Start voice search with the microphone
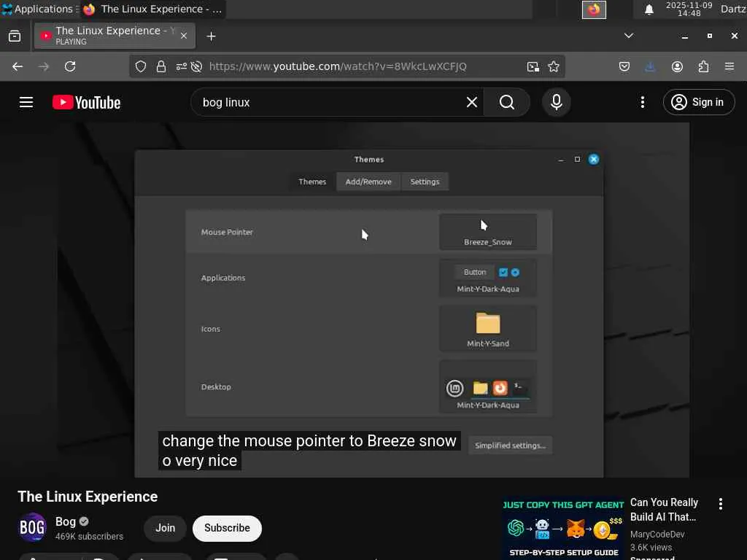 557,102
